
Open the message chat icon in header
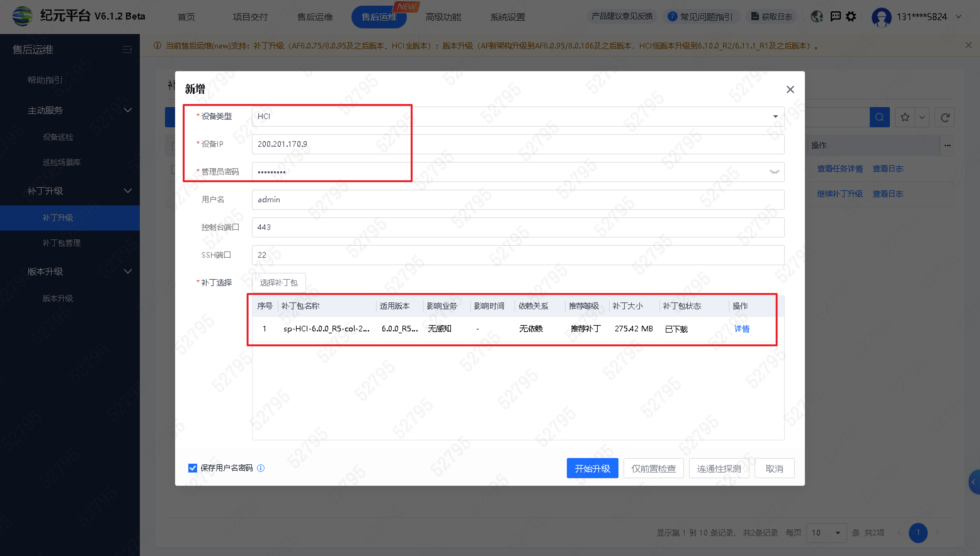(835, 16)
